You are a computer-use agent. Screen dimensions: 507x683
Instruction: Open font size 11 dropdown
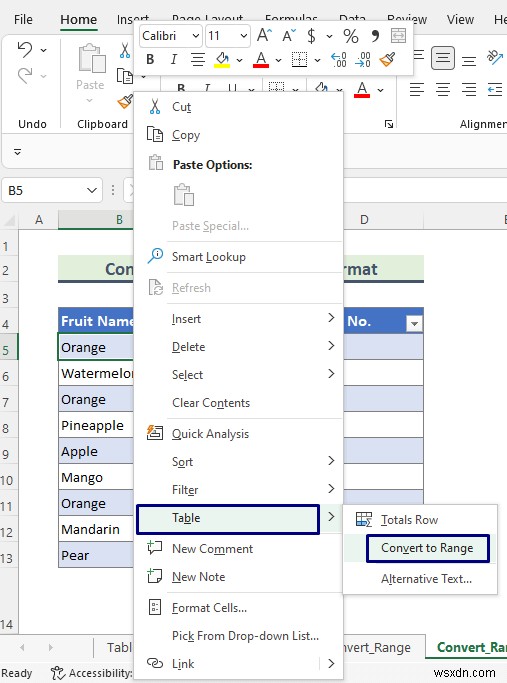243,36
